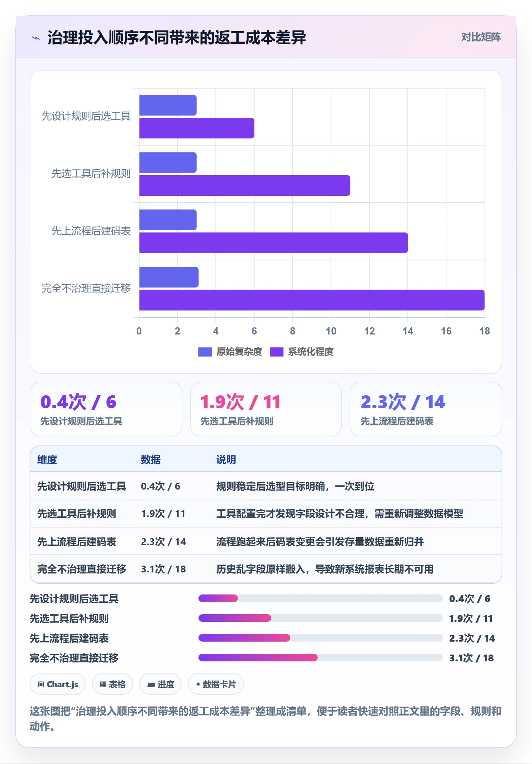Click the bar icon in 进度 chip
Image resolution: width=532 pixels, height=764 pixels.
pyautogui.click(x=151, y=685)
